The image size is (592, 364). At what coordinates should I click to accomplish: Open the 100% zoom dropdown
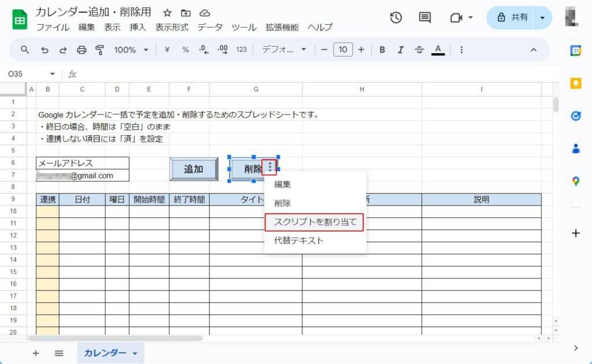point(131,50)
